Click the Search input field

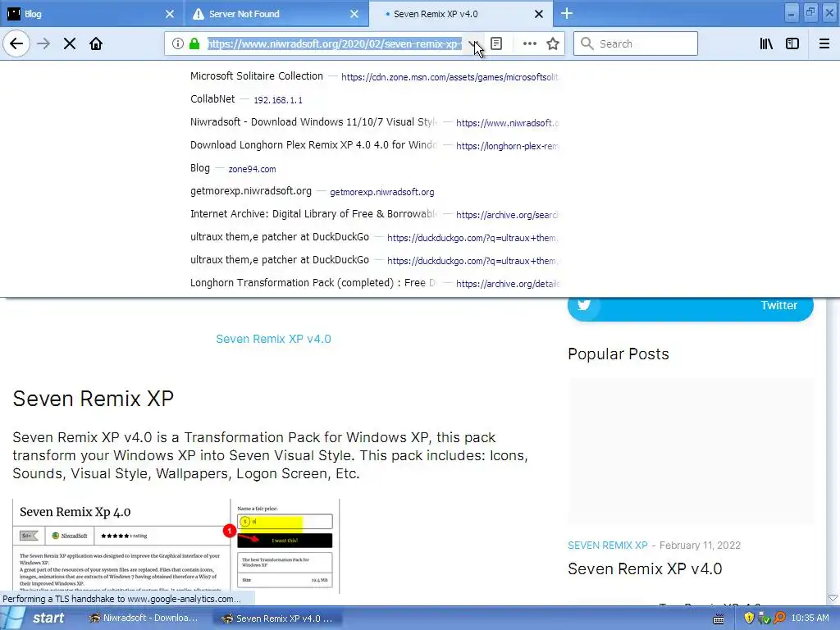pos(636,43)
